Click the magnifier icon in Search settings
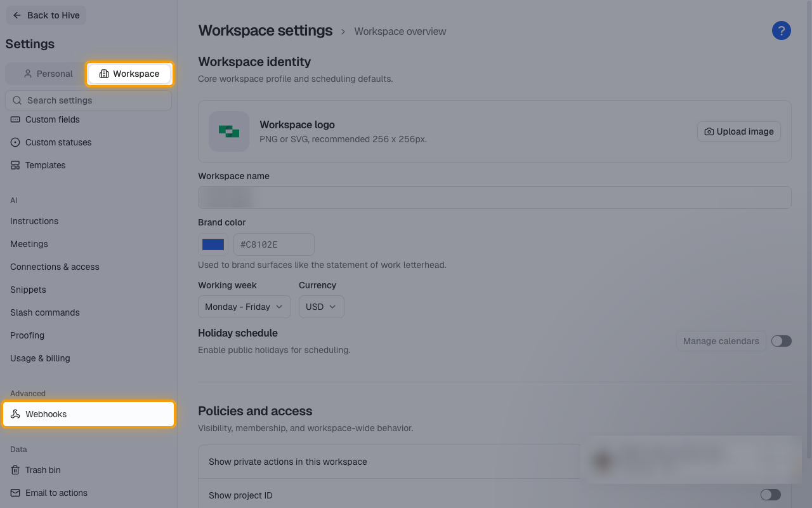 [17, 100]
